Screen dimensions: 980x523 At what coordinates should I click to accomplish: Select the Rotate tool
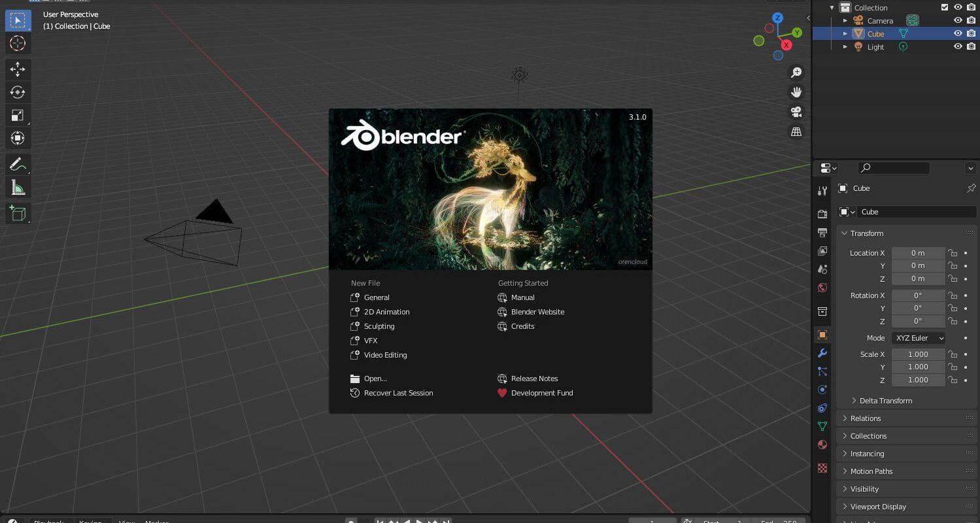click(x=18, y=92)
